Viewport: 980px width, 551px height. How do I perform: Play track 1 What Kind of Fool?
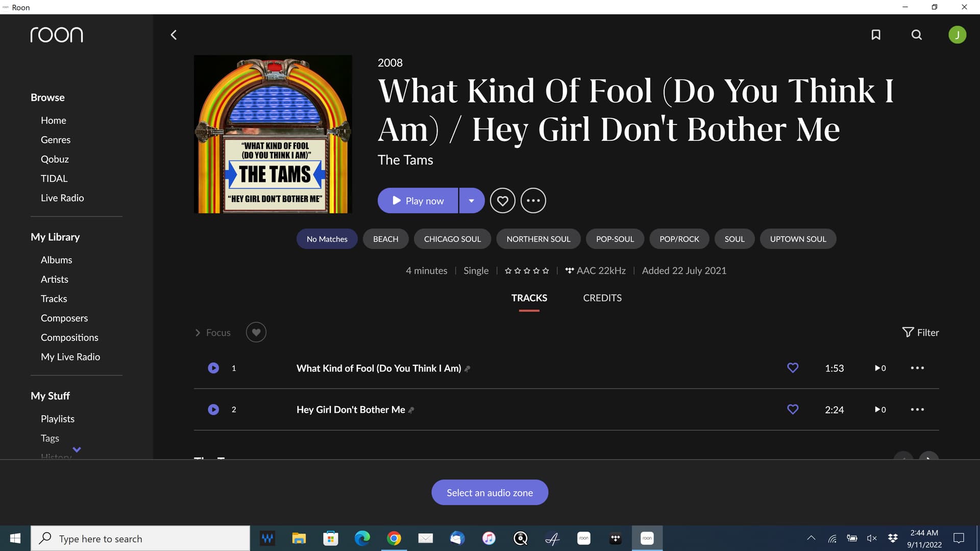pyautogui.click(x=213, y=368)
